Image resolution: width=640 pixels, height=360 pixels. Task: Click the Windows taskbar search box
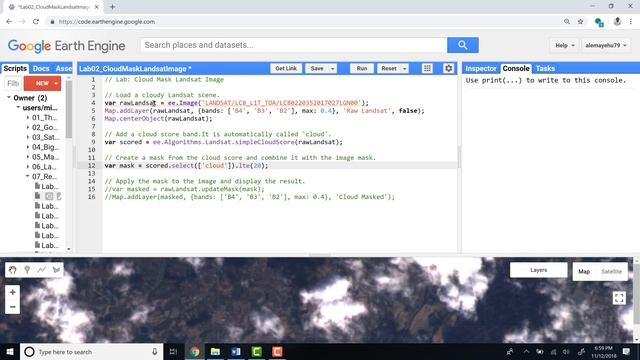91,351
